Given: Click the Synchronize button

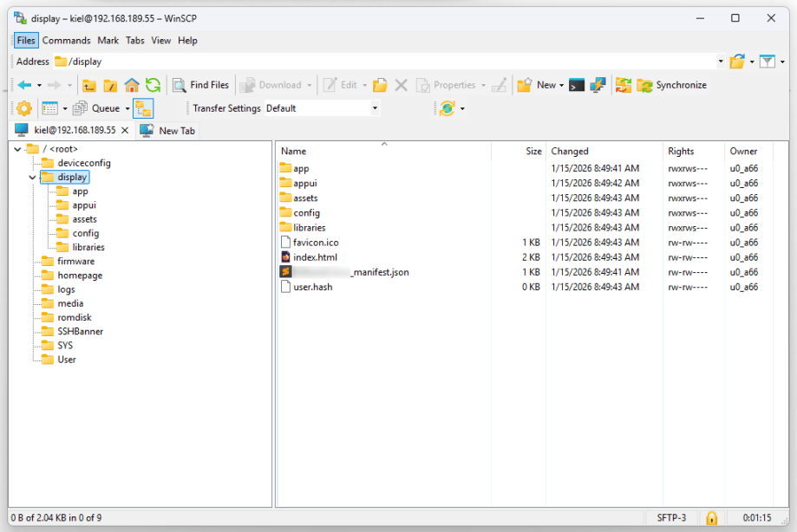Looking at the screenshot, I should pos(672,85).
